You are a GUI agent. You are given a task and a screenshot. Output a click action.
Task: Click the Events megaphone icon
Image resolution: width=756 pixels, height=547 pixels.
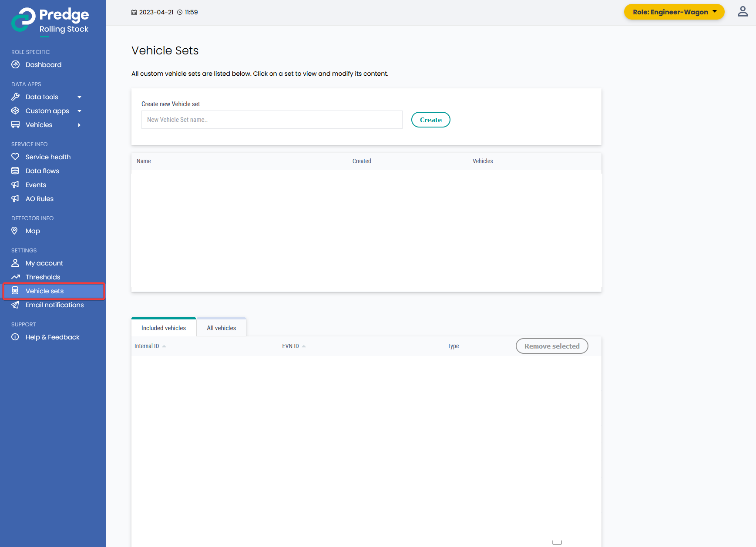(15, 185)
